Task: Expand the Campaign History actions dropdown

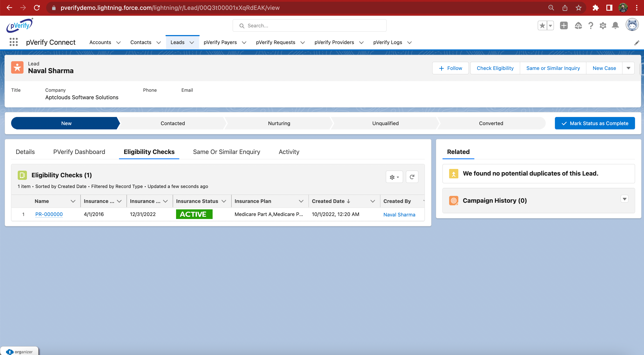Action: pyautogui.click(x=624, y=199)
